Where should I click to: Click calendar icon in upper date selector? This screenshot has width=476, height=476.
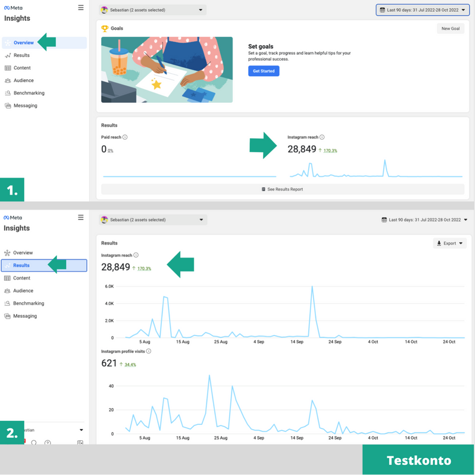pos(383,10)
